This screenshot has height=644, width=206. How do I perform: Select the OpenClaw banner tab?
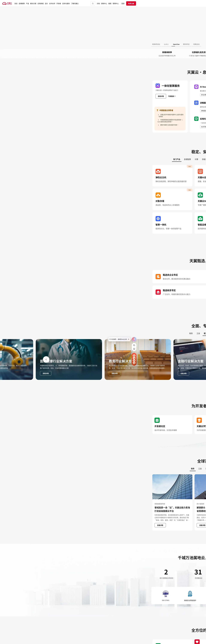coord(176,44)
